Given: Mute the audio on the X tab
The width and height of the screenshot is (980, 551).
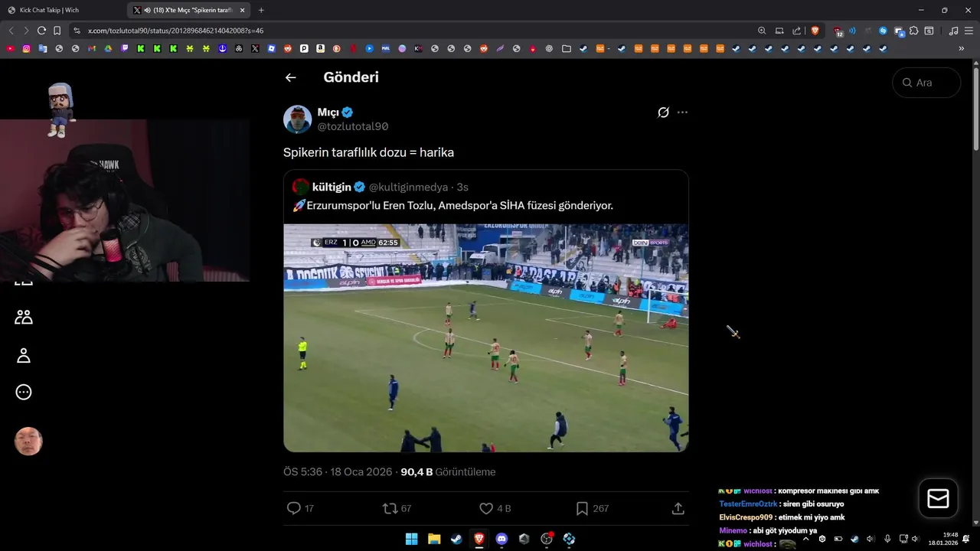Looking at the screenshot, I should [x=147, y=10].
